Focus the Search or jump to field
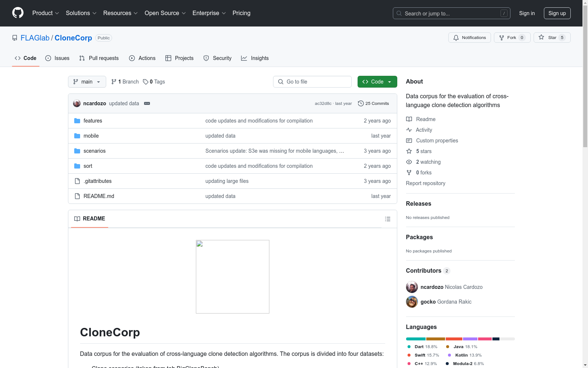The width and height of the screenshot is (588, 368). (x=452, y=13)
